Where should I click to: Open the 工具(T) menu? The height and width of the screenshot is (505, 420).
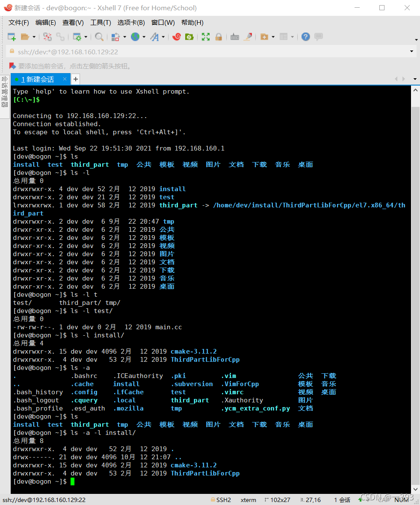101,23
